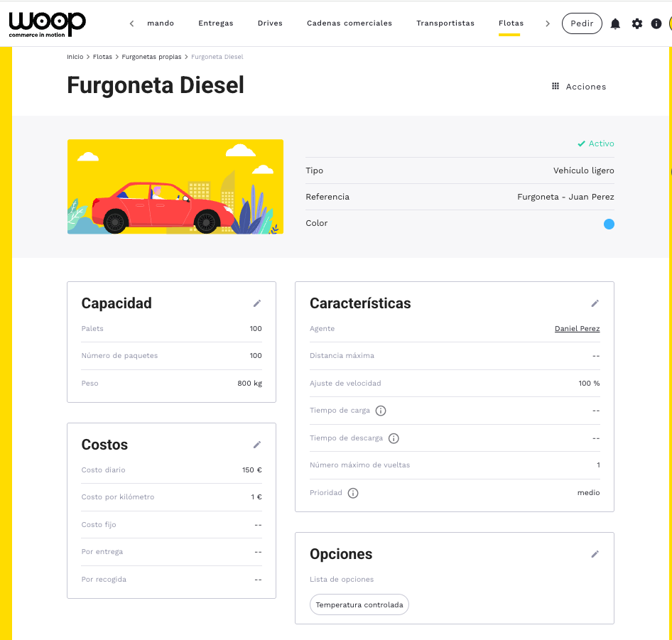Open the notifications bell

tap(615, 23)
